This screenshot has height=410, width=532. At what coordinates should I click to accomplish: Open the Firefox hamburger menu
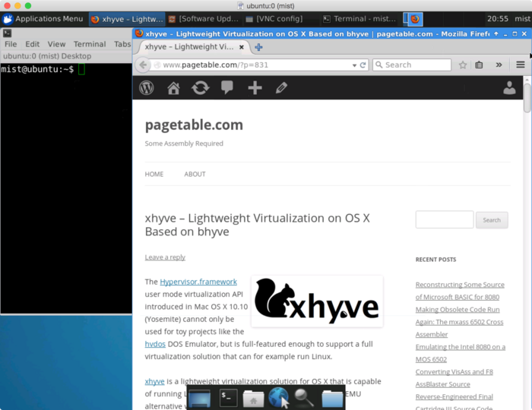click(x=521, y=65)
